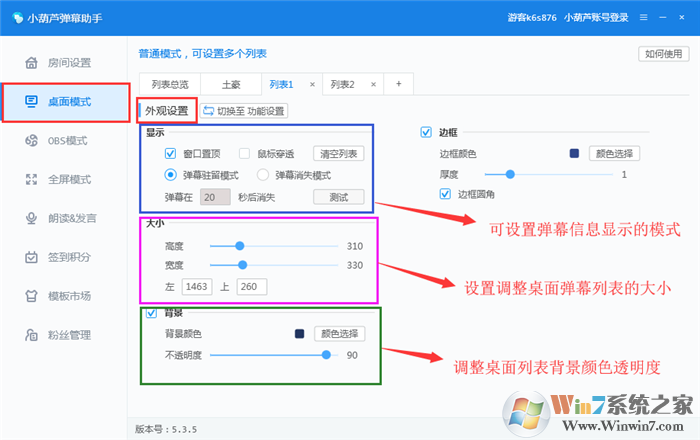Select OBS模式 from sidebar
Viewport: 700px width, 440px height.
[65, 141]
